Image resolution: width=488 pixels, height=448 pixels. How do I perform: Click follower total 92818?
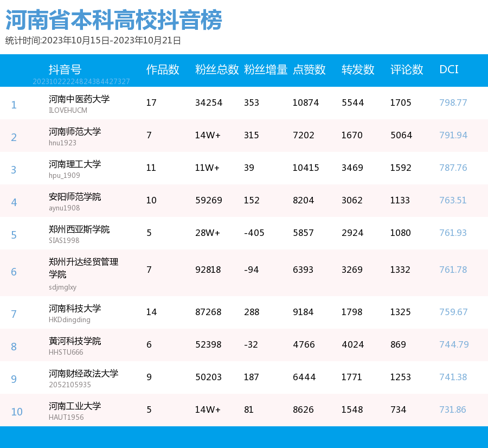click(x=208, y=270)
